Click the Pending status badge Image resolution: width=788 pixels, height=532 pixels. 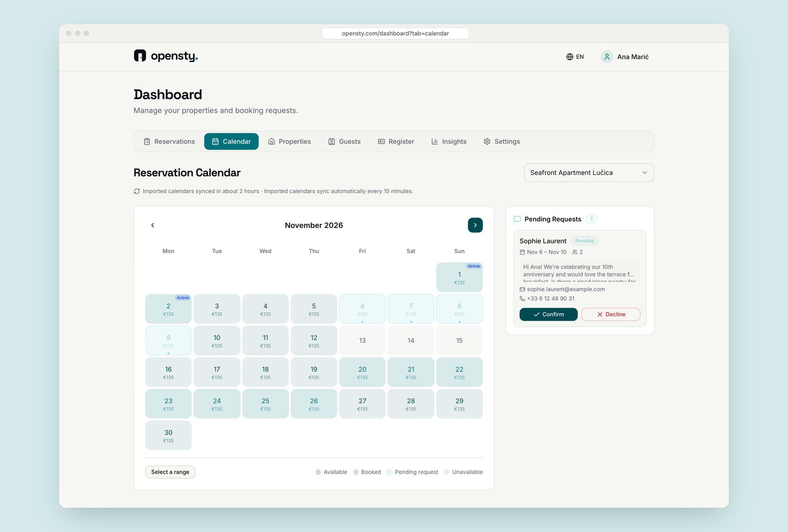tap(584, 241)
